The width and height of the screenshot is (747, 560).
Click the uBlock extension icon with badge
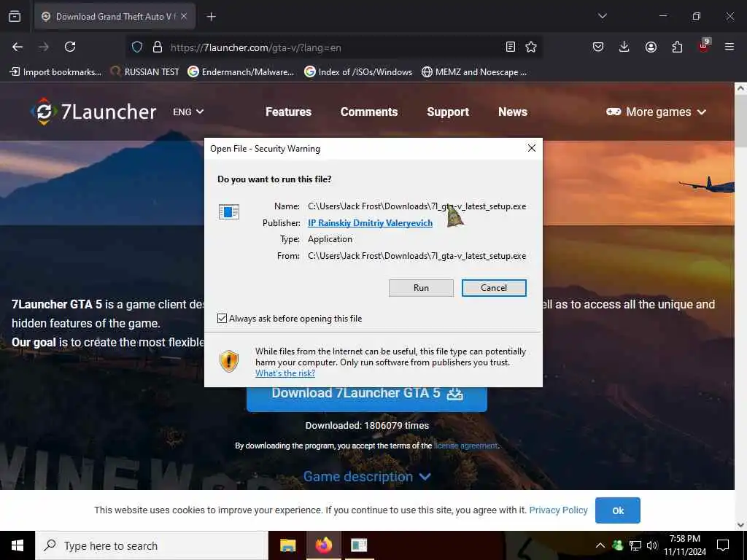pos(704,46)
